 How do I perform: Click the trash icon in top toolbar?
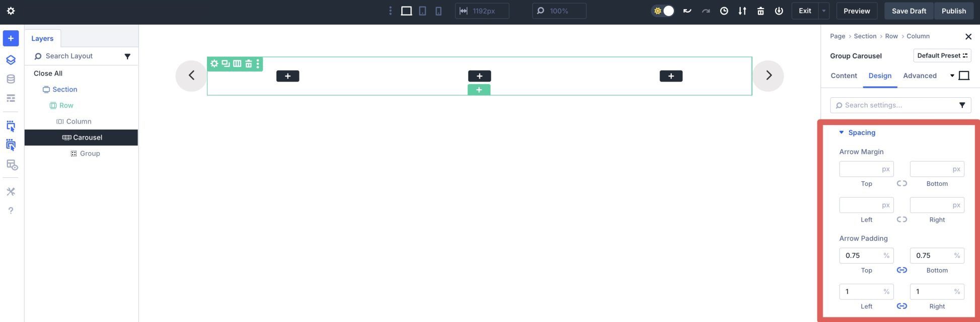[x=760, y=11]
